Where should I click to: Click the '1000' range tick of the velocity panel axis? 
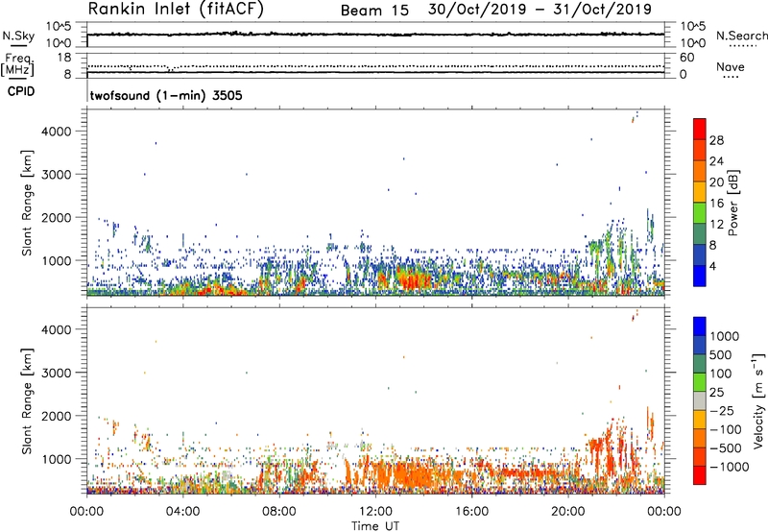[x=57, y=459]
